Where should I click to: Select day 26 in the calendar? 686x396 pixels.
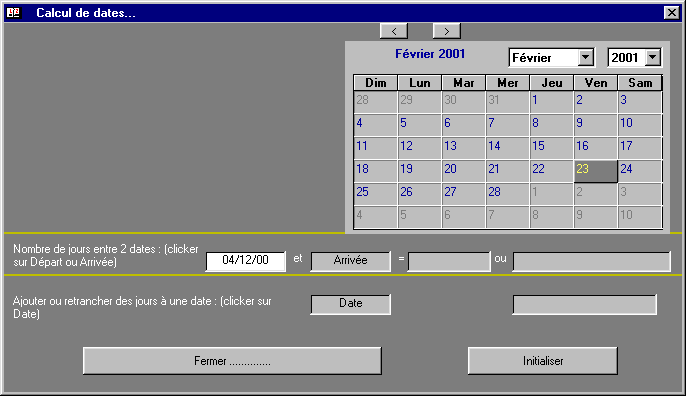click(x=420, y=194)
